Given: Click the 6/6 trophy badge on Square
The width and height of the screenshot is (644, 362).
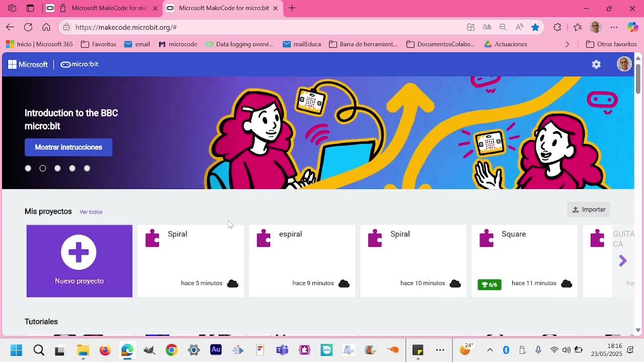Looking at the screenshot, I should [489, 285].
